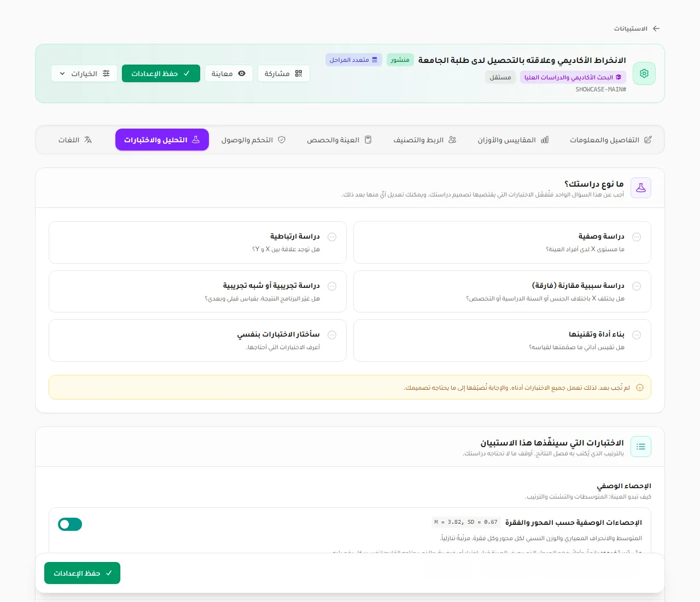Click the translate icon on اللغات tab
This screenshot has height=602, width=700.
(88, 140)
